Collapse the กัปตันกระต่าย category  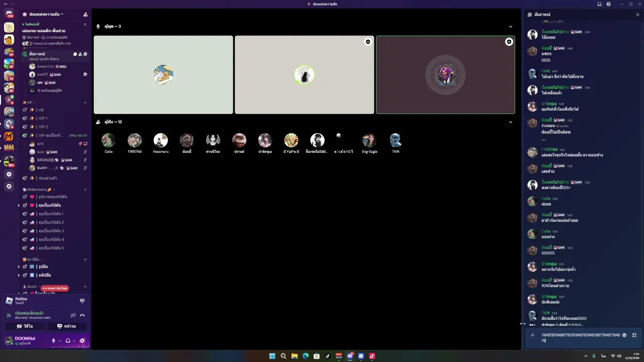(39, 190)
